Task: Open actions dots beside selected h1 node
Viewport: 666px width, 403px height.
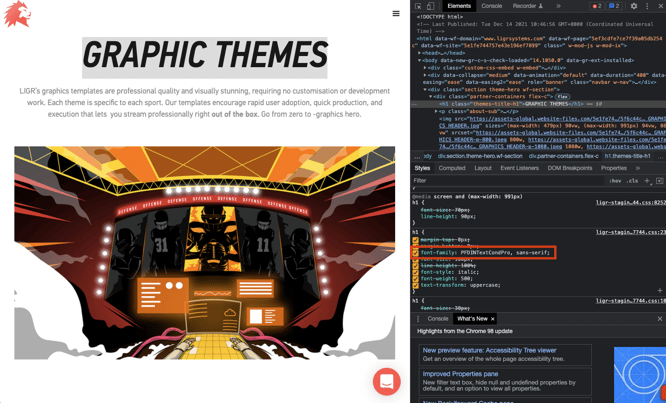Action: pos(414,104)
